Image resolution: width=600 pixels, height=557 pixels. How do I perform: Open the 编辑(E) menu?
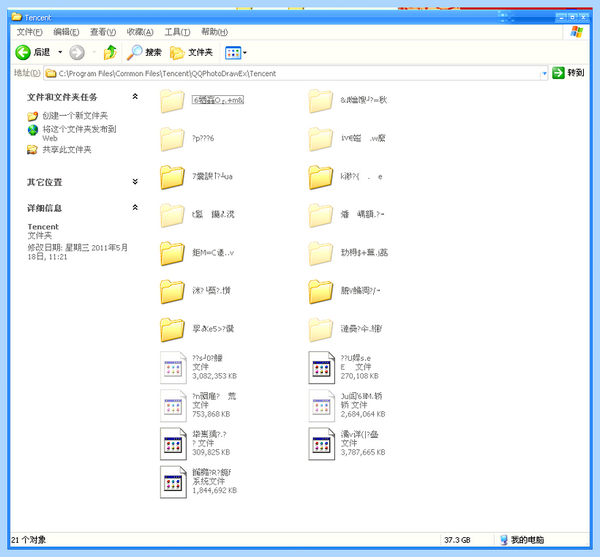pyautogui.click(x=66, y=32)
